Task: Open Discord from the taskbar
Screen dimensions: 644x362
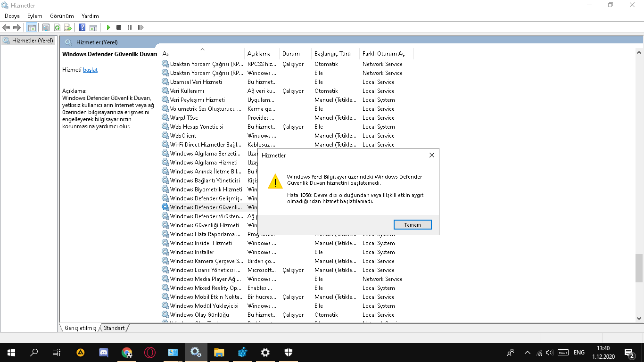Action: [x=104, y=352]
